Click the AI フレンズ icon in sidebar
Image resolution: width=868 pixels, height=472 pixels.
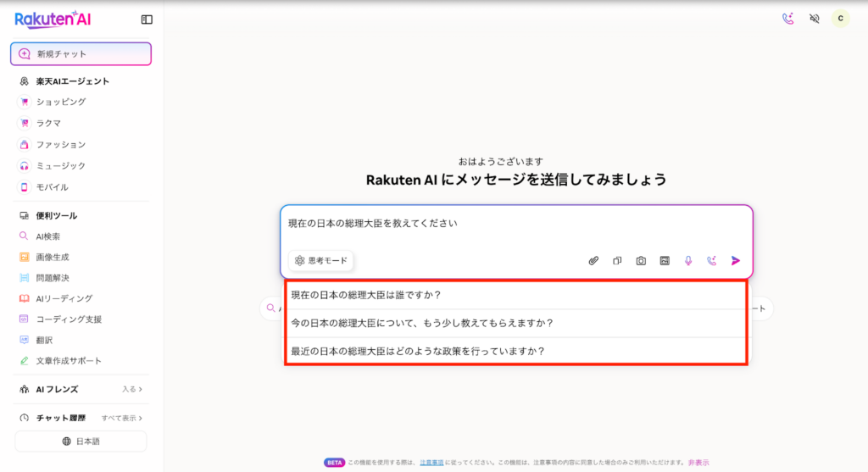pyautogui.click(x=24, y=390)
